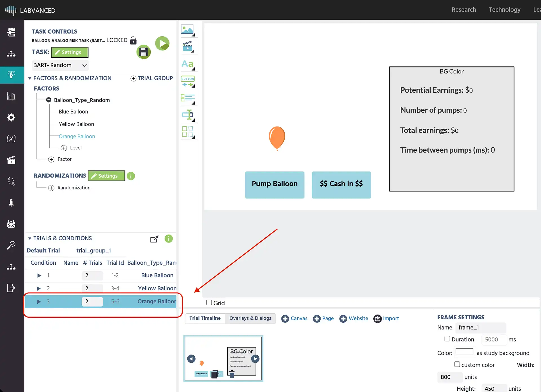Toggle the Grid checkbox

[209, 302]
